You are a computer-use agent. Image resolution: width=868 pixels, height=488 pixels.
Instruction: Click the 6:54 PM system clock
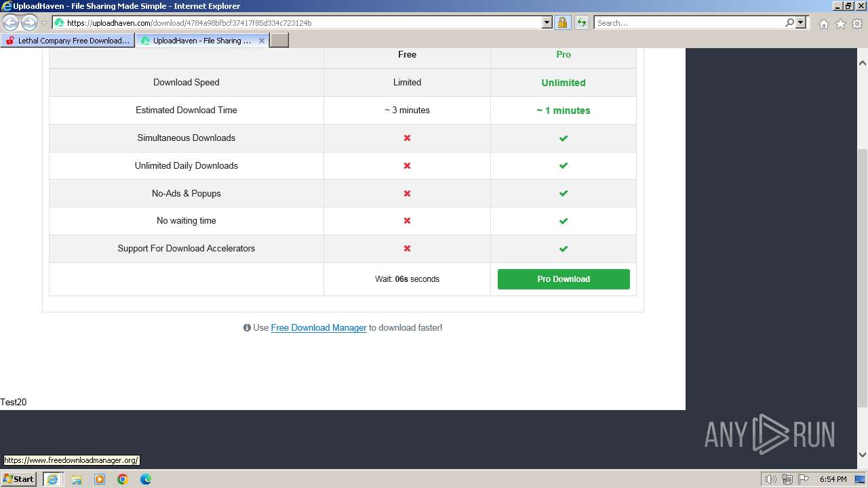833,479
